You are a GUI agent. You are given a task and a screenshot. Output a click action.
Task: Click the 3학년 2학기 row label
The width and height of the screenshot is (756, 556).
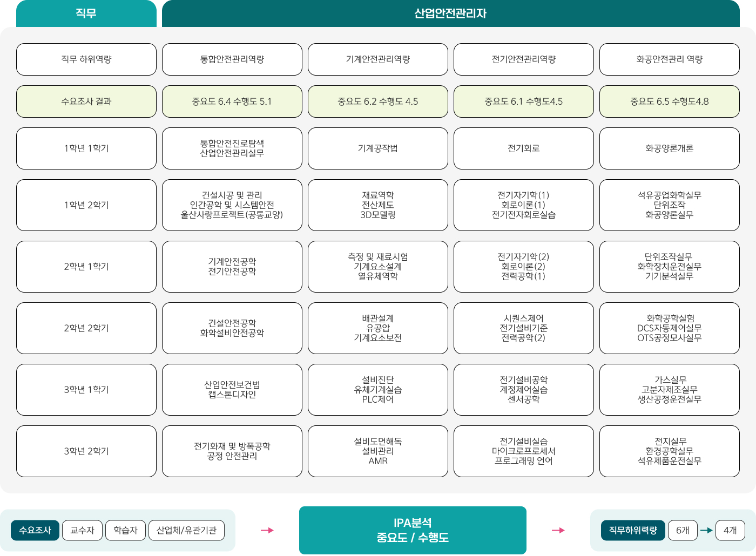pyautogui.click(x=86, y=451)
